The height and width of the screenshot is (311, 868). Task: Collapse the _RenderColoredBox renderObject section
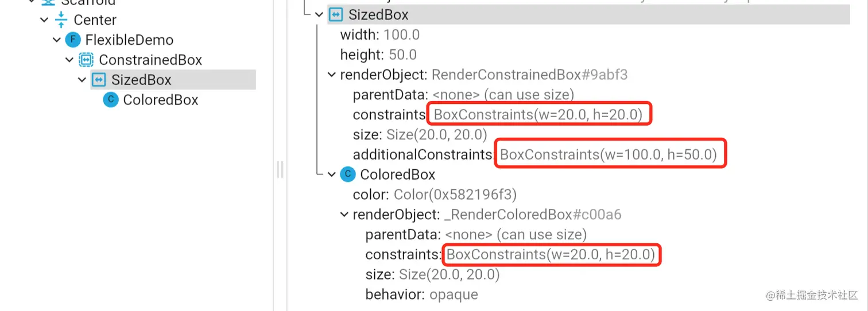(x=344, y=215)
